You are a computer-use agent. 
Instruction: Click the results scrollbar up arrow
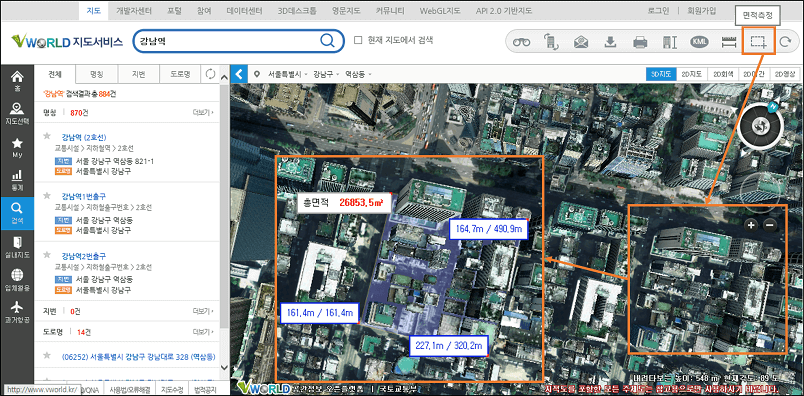pos(224,77)
